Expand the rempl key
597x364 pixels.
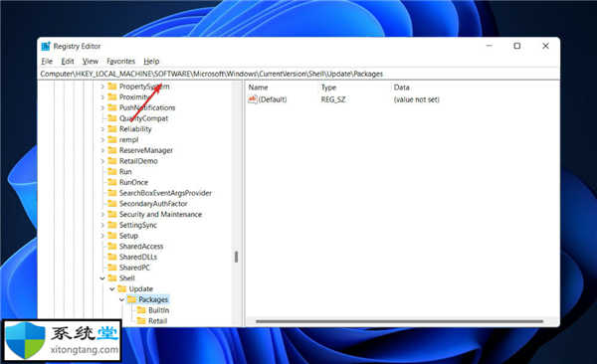tap(102, 140)
